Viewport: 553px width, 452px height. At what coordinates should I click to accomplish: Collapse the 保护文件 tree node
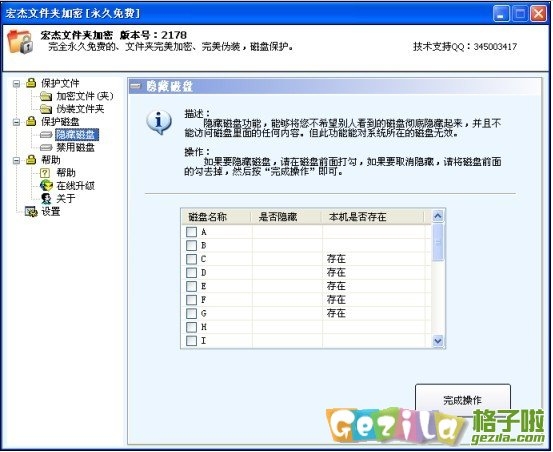click(x=16, y=84)
